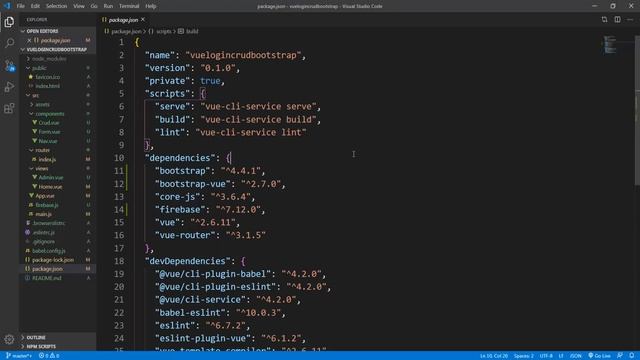Viewport: 640px width, 360px height.
Task: Open Crud.vue in the explorer
Action: (57, 122)
